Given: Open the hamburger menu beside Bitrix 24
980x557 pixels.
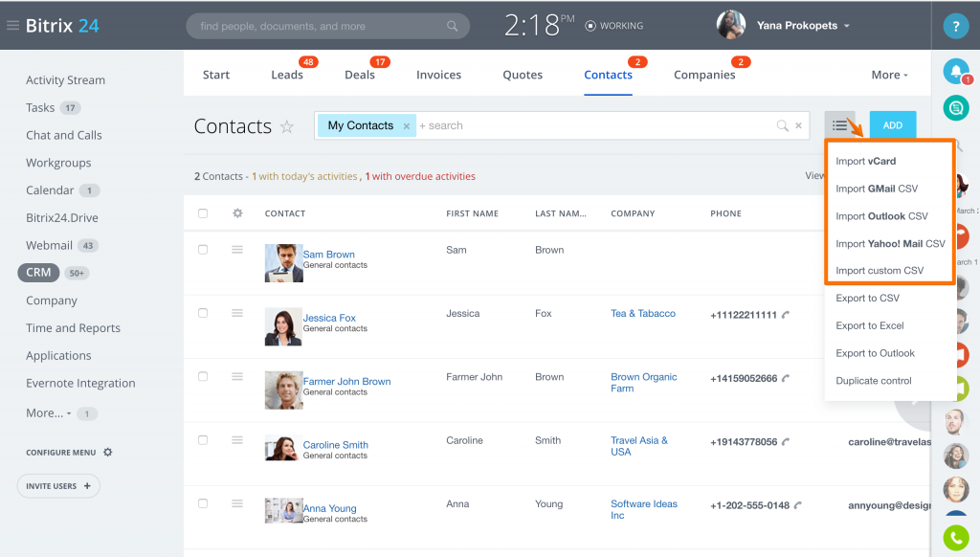Looking at the screenshot, I should 12,26.
